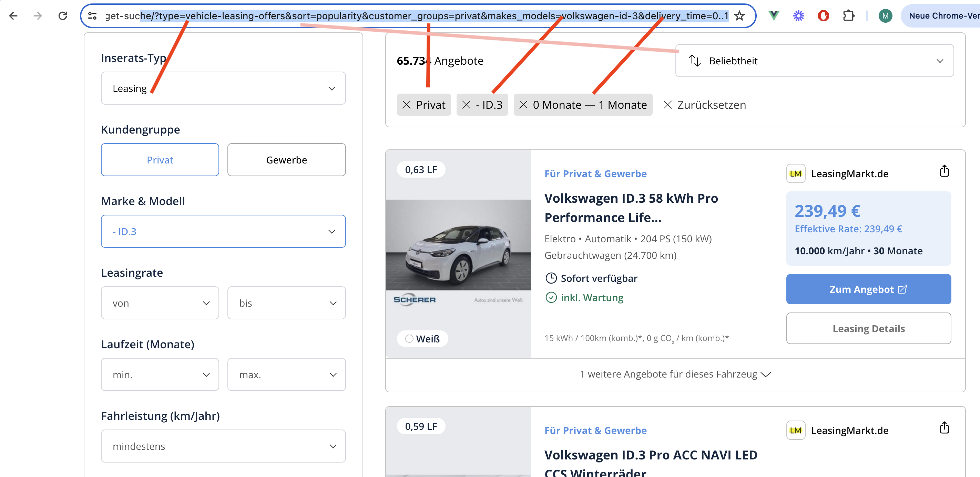Image resolution: width=980 pixels, height=477 pixels.
Task: Click Zurücksetzen to reset filters
Action: [705, 105]
